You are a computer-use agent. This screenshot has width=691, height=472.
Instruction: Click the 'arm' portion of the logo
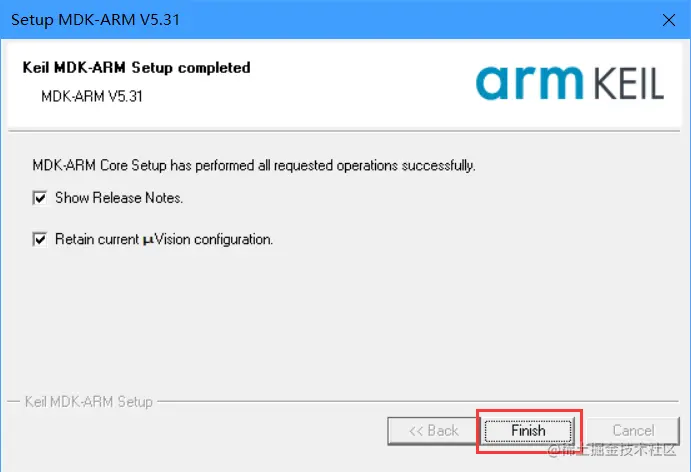(525, 84)
